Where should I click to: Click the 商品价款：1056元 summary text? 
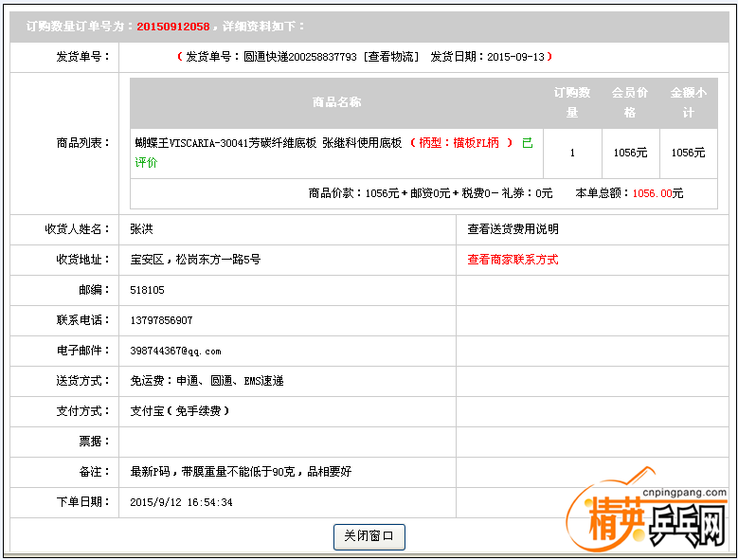[x=353, y=193]
